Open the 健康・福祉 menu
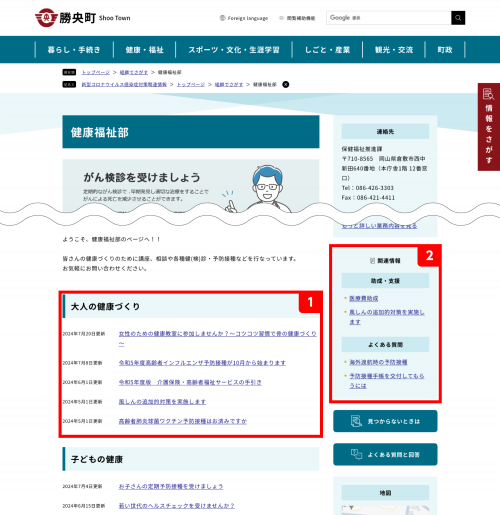Screen dimensions: 500x515 (144, 50)
